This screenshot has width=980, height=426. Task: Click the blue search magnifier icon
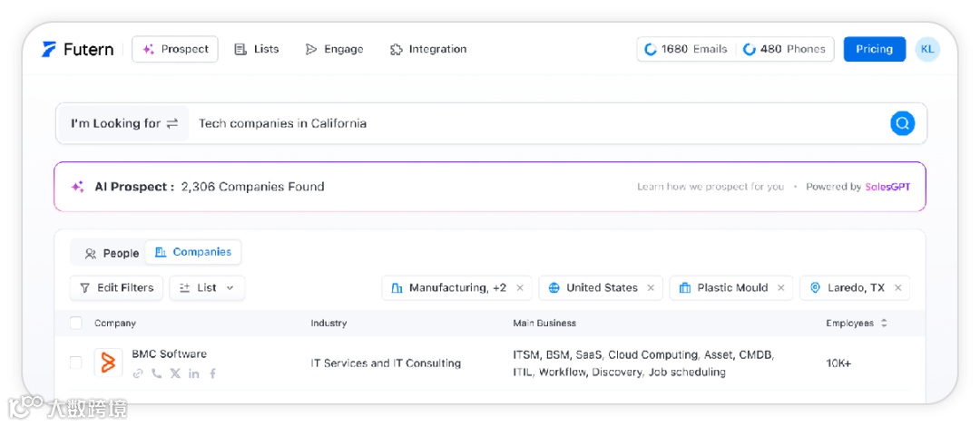point(902,123)
